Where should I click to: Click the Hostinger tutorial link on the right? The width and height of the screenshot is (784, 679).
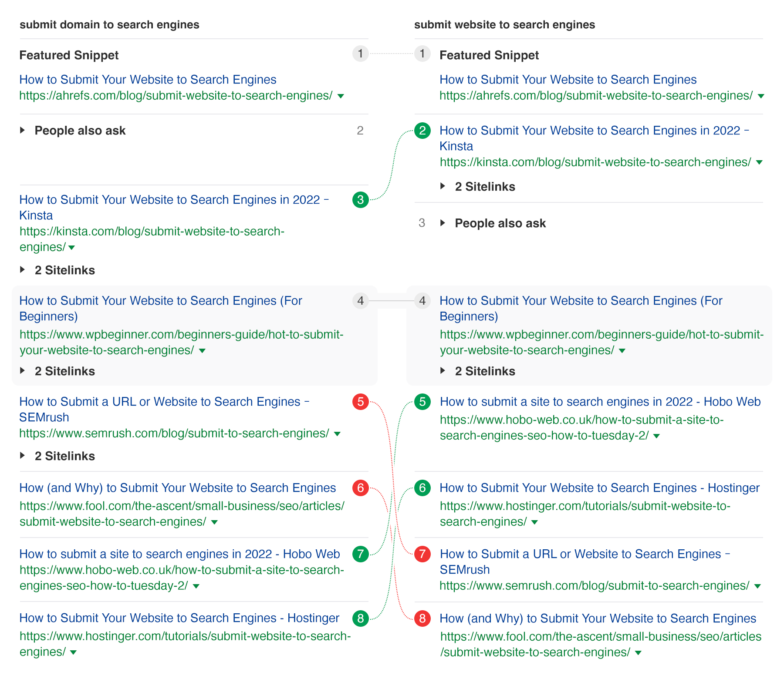point(600,488)
